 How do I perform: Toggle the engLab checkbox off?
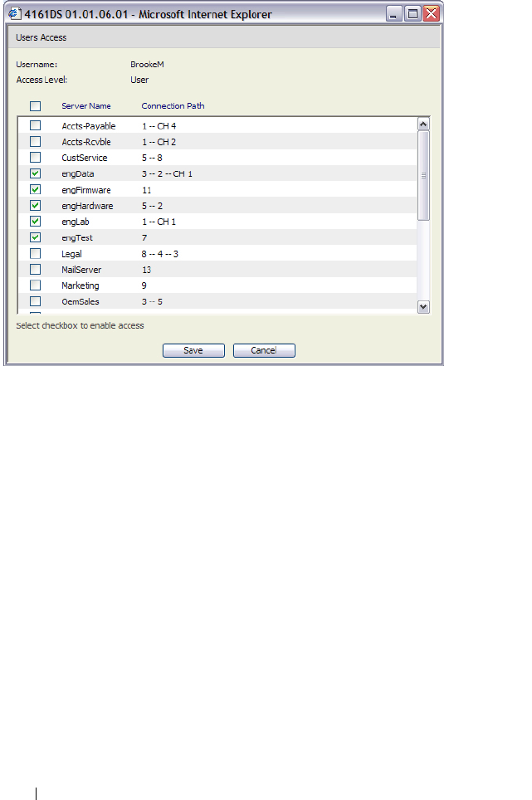click(35, 222)
